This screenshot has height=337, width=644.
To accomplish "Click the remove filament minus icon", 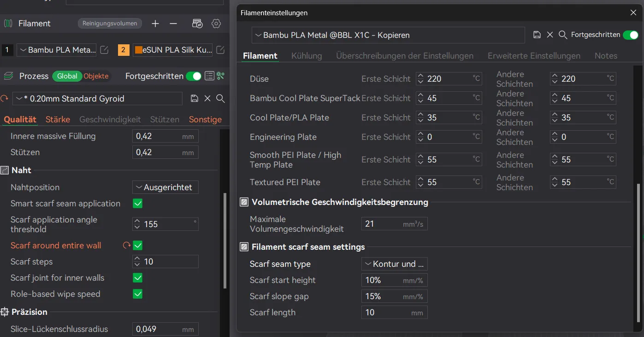I will coord(173,24).
